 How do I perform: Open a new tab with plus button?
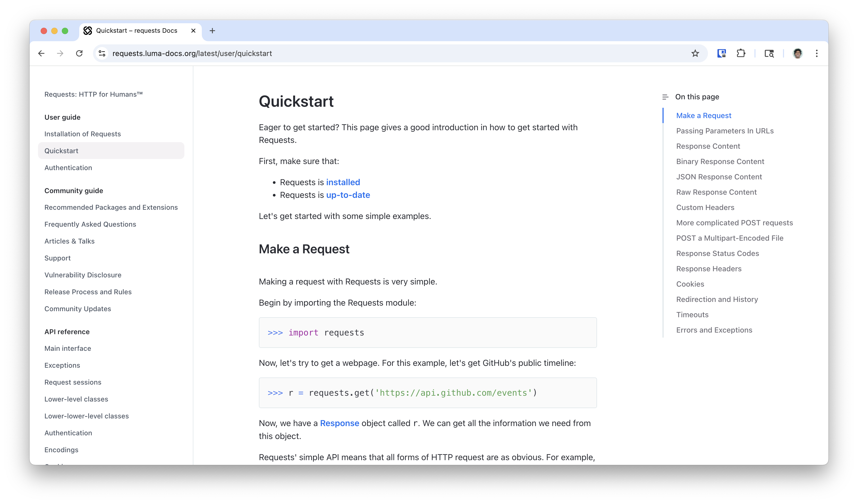point(212,31)
